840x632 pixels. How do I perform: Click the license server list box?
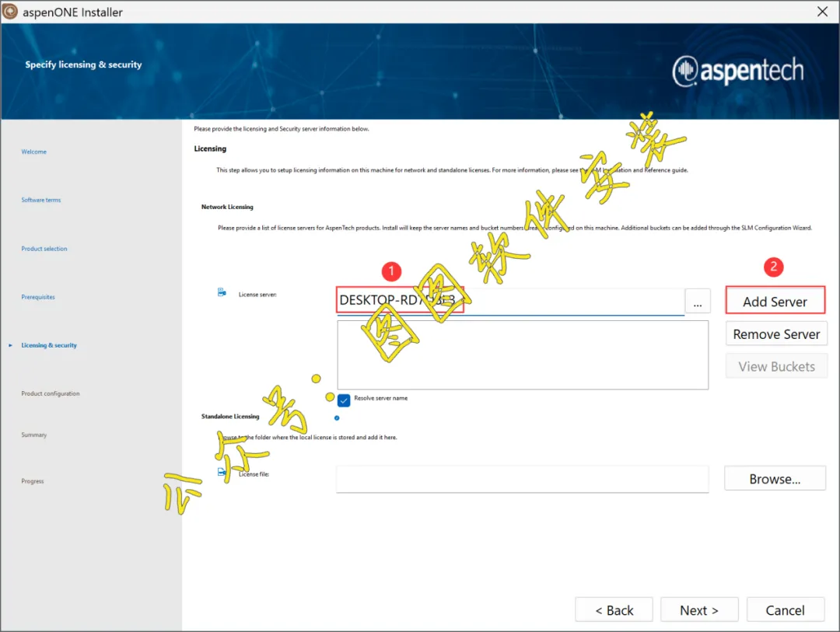coord(523,355)
